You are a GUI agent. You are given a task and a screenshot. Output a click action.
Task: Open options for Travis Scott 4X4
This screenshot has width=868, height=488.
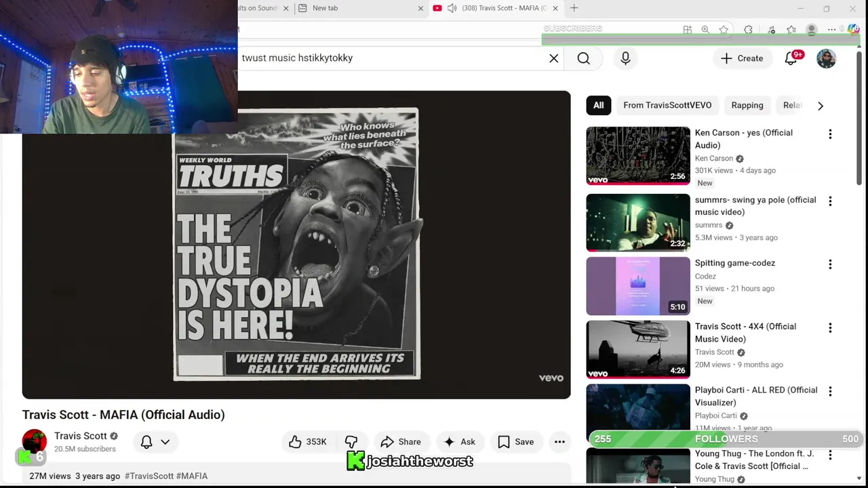[x=830, y=328]
